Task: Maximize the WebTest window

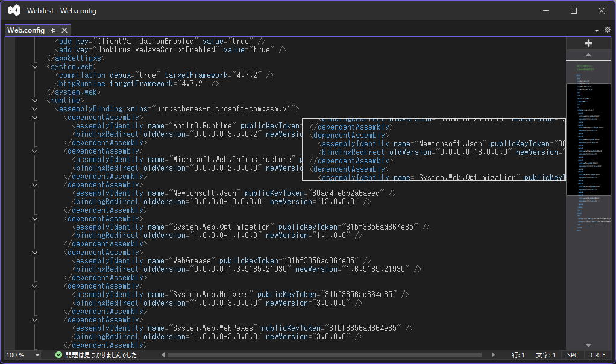Action: (x=574, y=11)
